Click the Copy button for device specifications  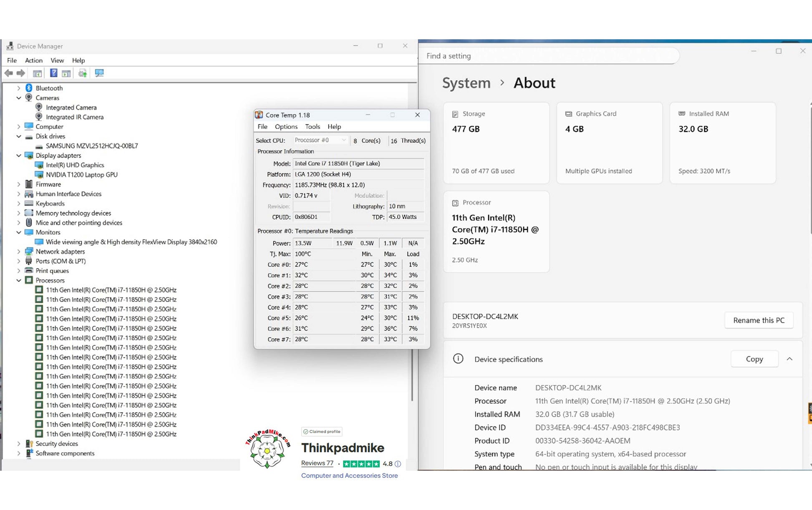click(754, 359)
